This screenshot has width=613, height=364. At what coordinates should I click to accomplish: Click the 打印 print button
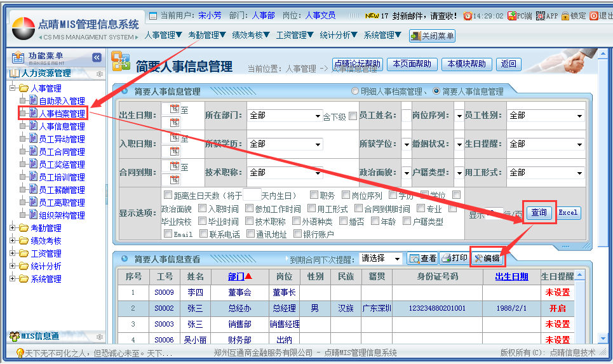coord(454,259)
